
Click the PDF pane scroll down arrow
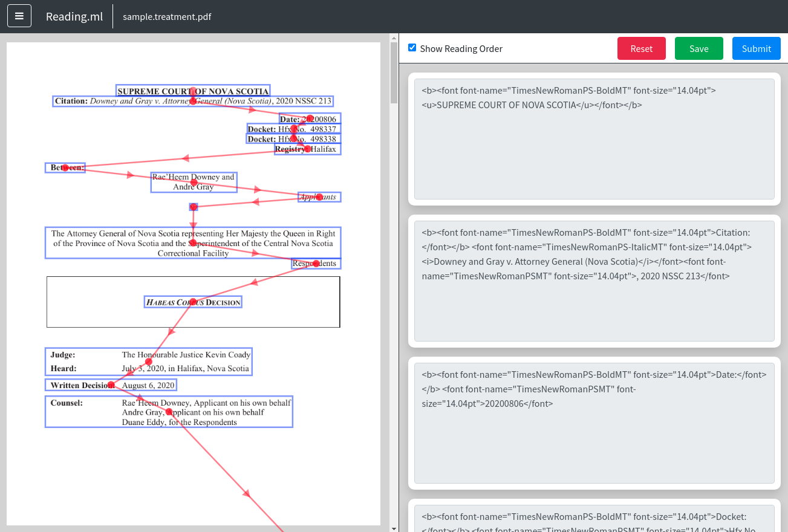point(394,528)
